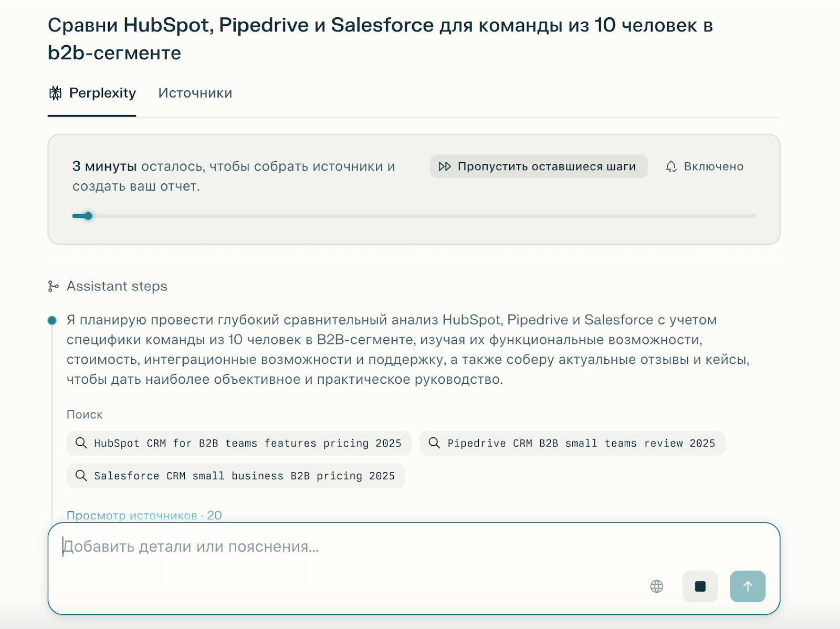Click the Assistant steps branch icon
The image size is (840, 629).
point(53,286)
